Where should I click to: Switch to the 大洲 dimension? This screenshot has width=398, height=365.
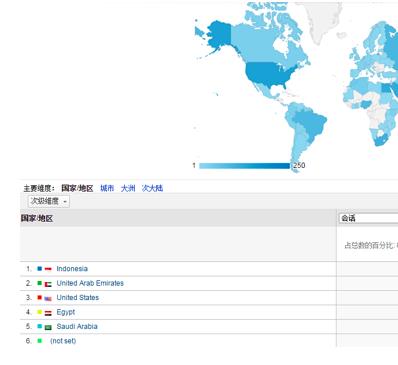click(x=128, y=188)
